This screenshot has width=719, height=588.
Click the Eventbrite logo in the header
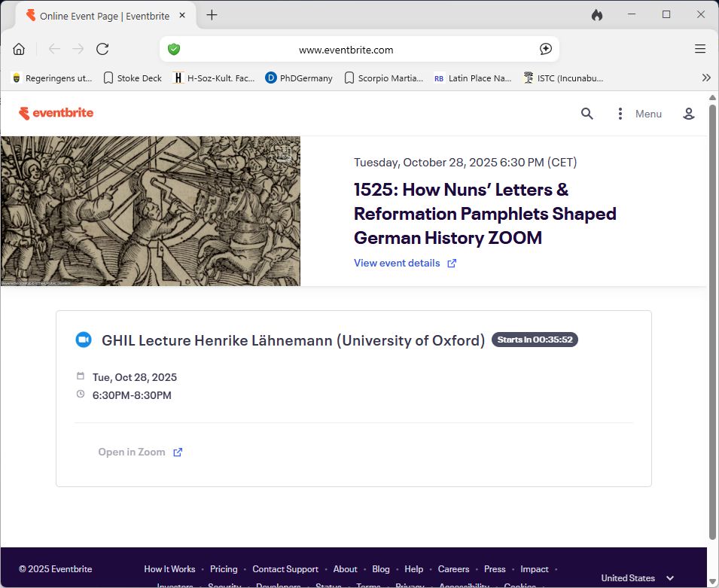point(56,113)
